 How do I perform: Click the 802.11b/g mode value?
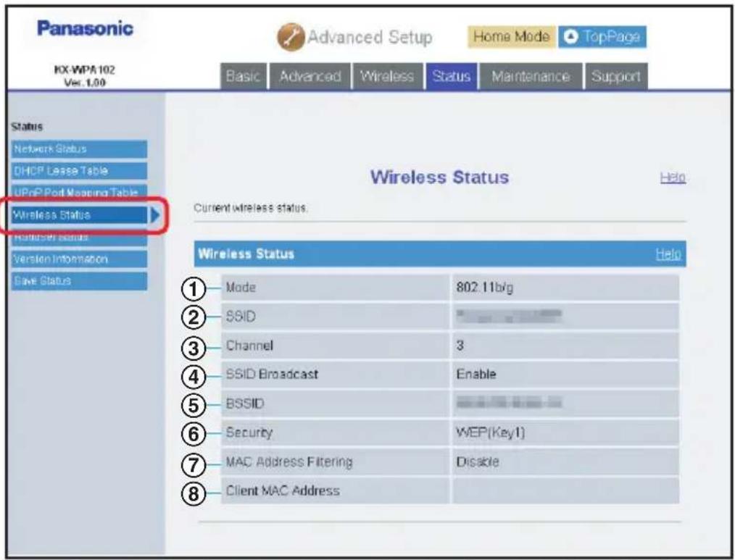click(485, 288)
